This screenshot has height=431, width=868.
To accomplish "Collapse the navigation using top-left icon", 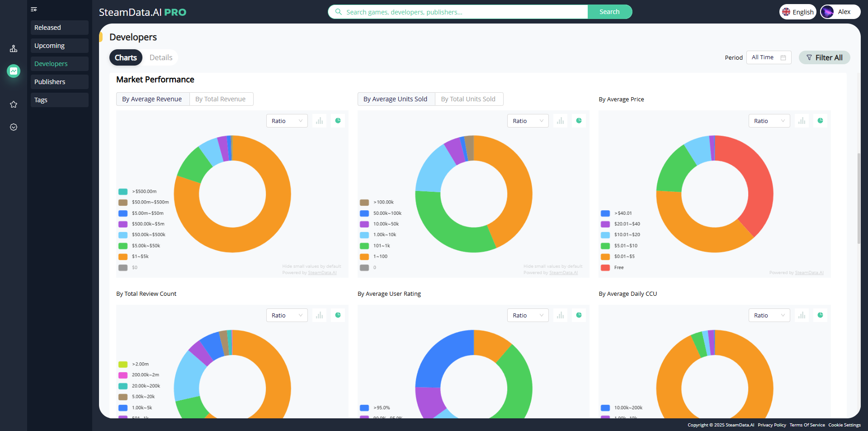I will [x=33, y=9].
